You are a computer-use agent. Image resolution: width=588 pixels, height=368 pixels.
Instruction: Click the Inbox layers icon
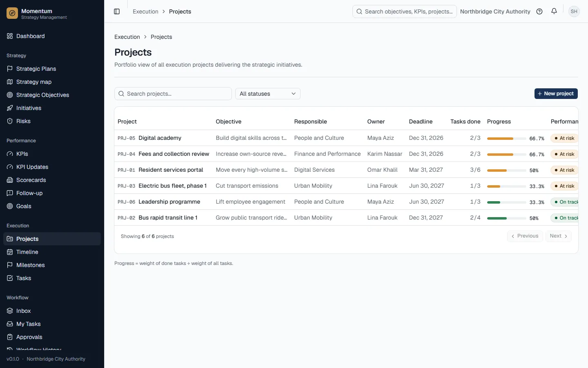tap(10, 311)
